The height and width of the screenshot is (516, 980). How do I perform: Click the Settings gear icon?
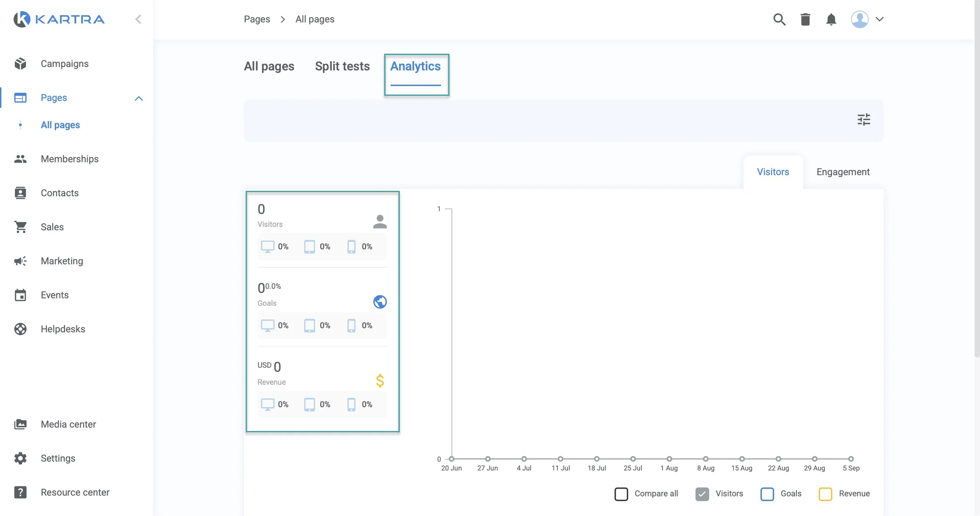click(20, 458)
